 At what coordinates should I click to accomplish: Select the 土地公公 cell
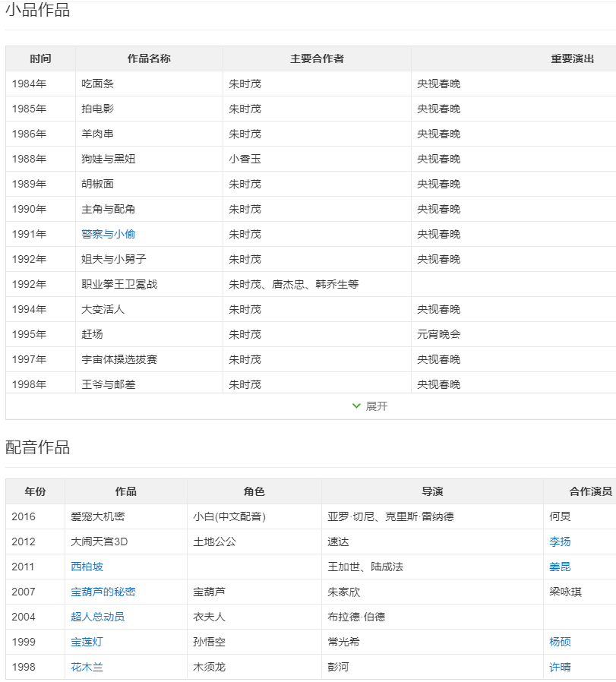pos(254,542)
